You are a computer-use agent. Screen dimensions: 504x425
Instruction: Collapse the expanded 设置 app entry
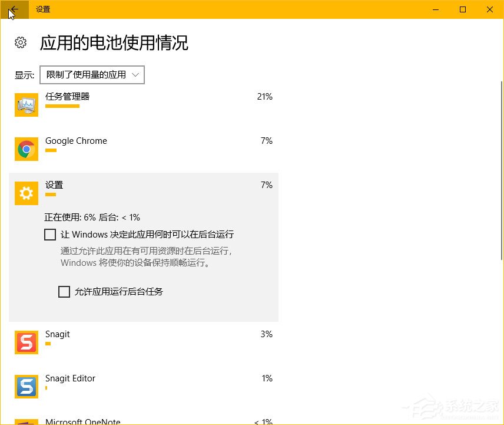click(144, 185)
